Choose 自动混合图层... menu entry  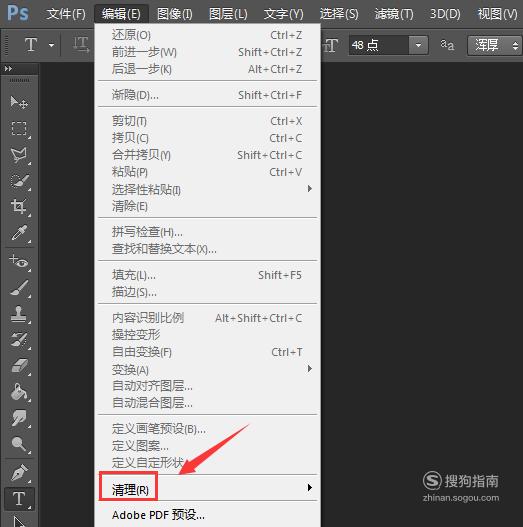[208, 403]
